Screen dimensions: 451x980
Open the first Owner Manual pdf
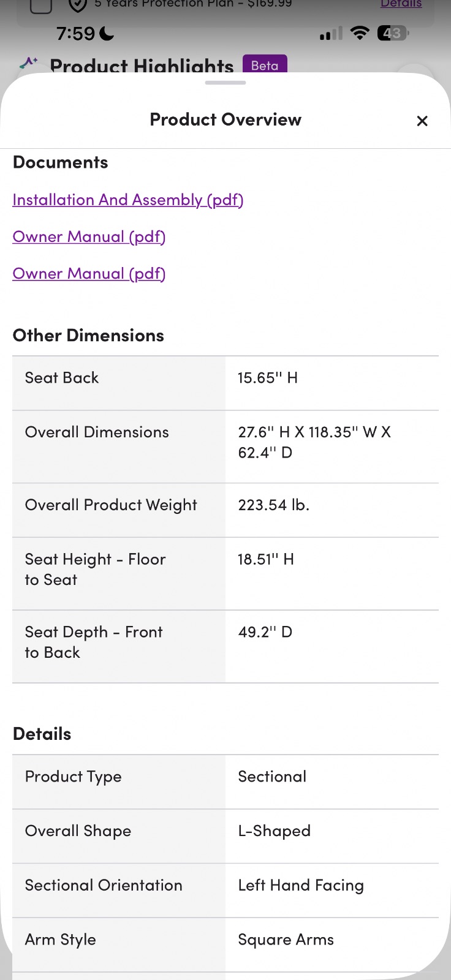[89, 236]
